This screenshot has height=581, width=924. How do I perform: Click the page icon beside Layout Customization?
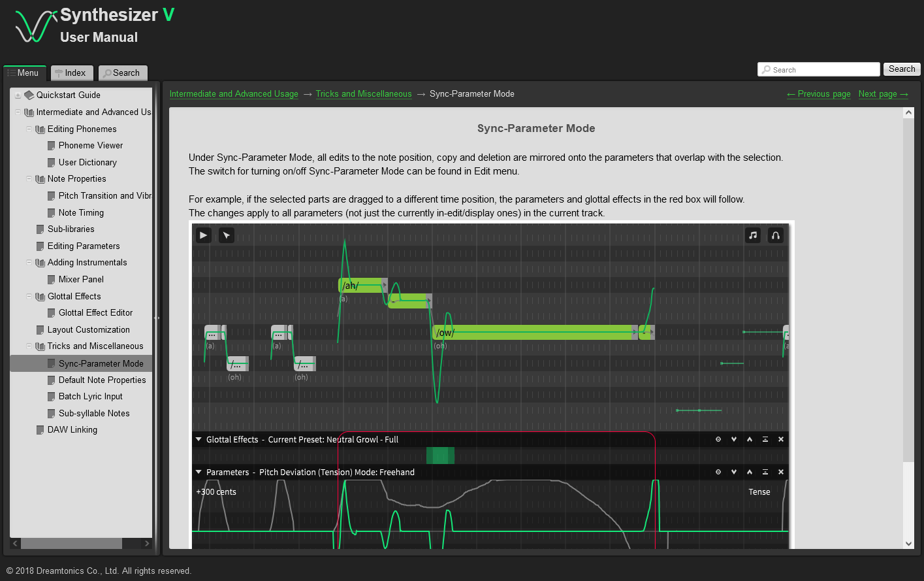[x=40, y=330]
